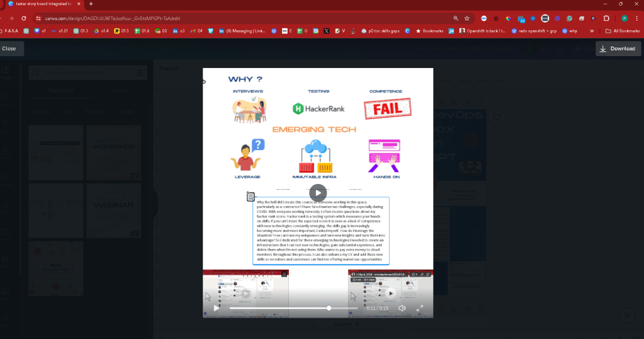
Task: Click the EMERGING TECH heading
Action: click(314, 129)
